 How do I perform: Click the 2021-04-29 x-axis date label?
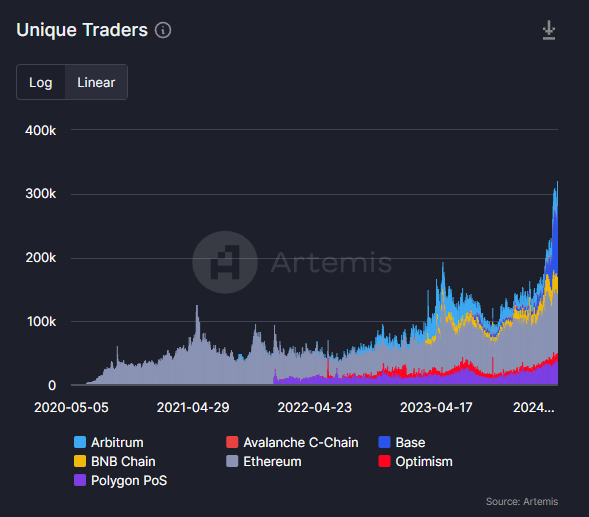(x=193, y=407)
